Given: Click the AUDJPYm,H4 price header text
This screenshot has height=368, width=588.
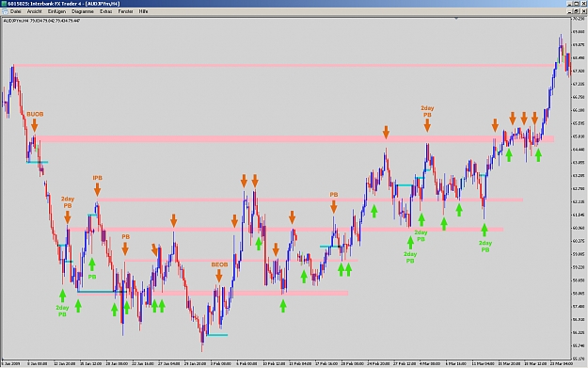Looking at the screenshot, I should click(41, 21).
